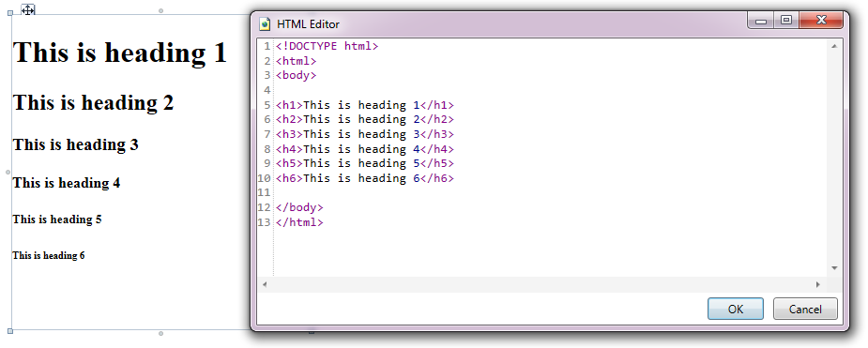Click rendered "This is heading 3" text
This screenshot has height=348, width=868.
(76, 144)
